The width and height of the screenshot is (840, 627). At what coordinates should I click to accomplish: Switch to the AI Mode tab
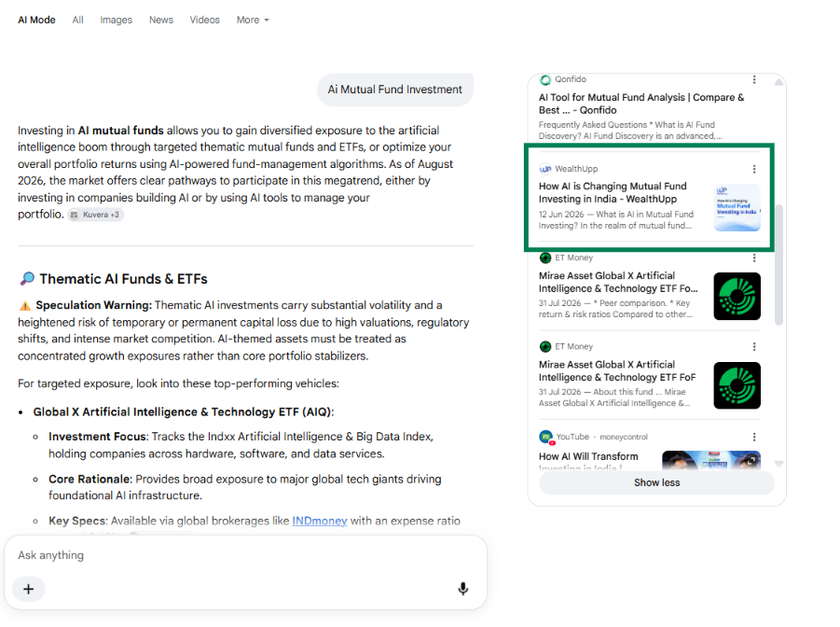click(x=36, y=20)
